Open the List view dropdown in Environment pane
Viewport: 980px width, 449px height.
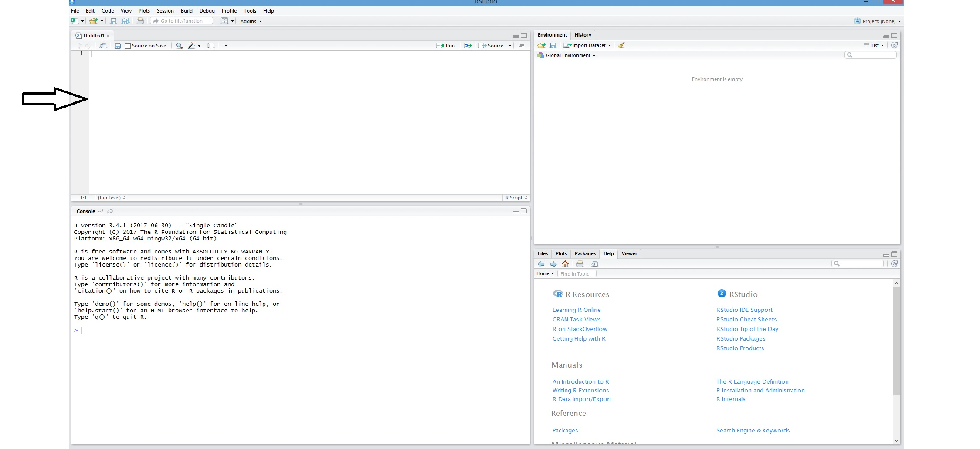pyautogui.click(x=875, y=45)
